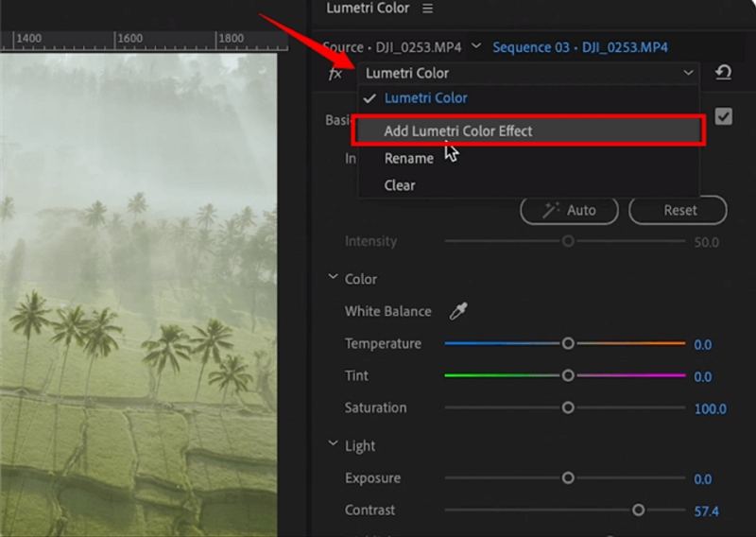Screen dimensions: 756x537
Task: Choose Add Lumetri Color Effect
Action: pos(528,130)
